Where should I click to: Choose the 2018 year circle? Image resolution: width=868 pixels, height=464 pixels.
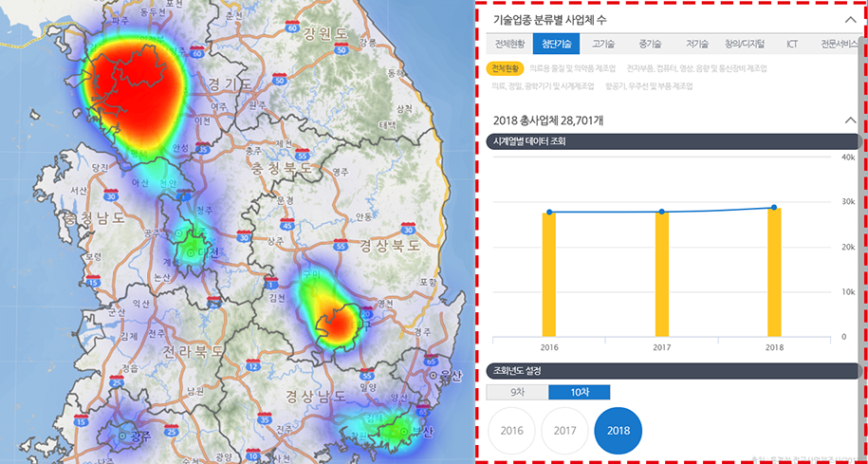pyautogui.click(x=619, y=431)
